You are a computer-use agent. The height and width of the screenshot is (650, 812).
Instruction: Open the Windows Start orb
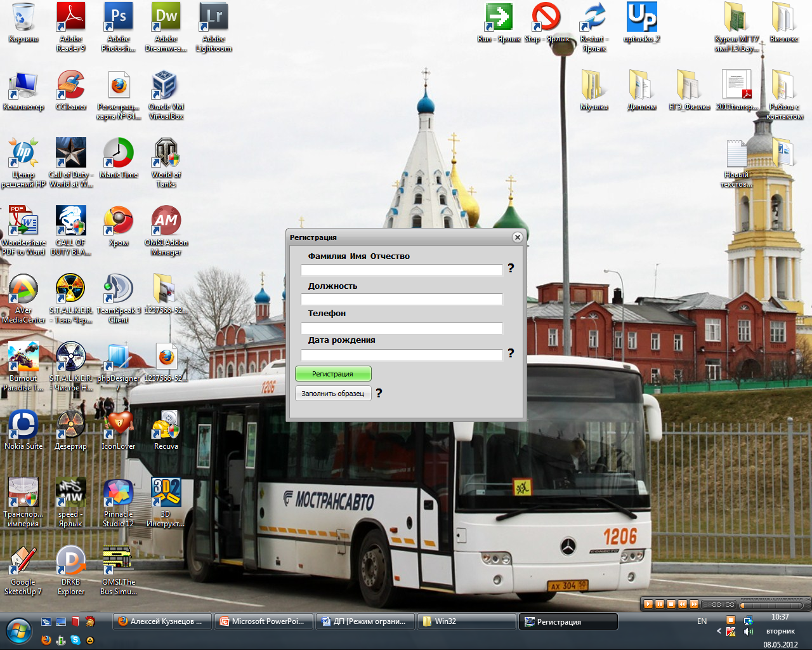click(18, 631)
